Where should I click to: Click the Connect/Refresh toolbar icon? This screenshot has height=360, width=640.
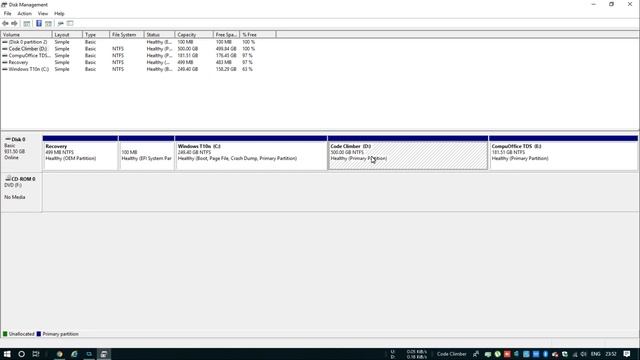(x=60, y=23)
